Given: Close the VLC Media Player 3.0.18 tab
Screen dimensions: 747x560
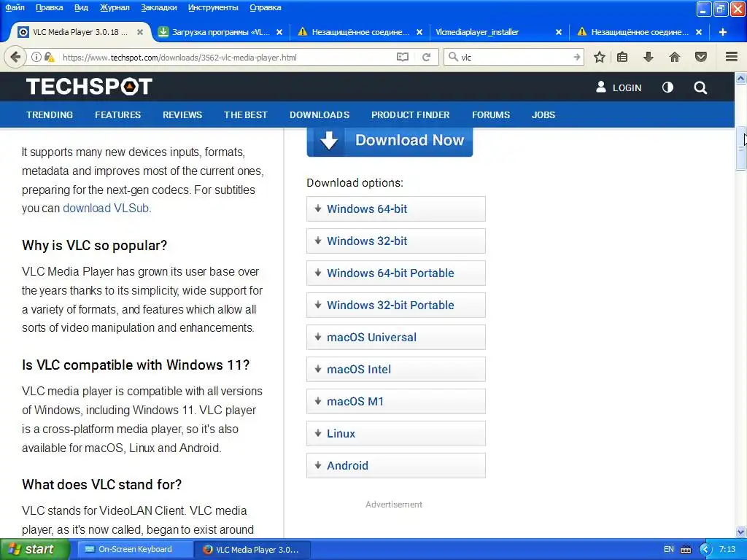Looking at the screenshot, I should click(140, 32).
